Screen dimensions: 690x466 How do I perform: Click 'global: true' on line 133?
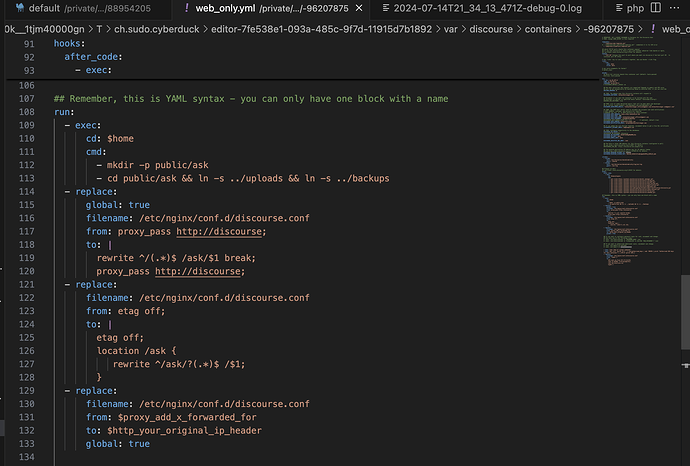click(117, 444)
